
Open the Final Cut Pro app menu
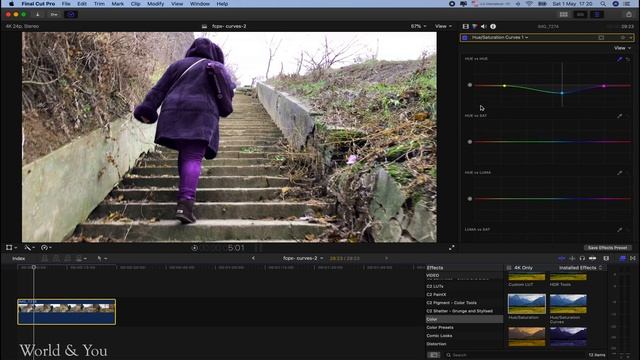point(38,4)
